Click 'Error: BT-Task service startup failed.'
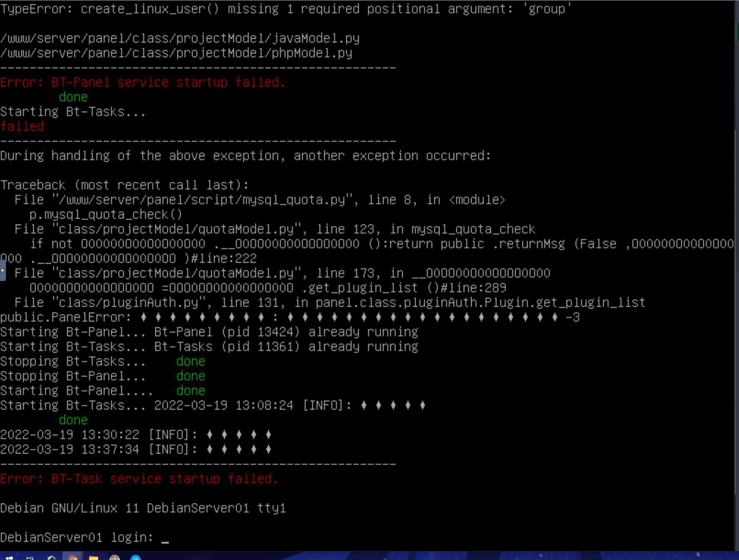The width and height of the screenshot is (739, 560). (139, 479)
